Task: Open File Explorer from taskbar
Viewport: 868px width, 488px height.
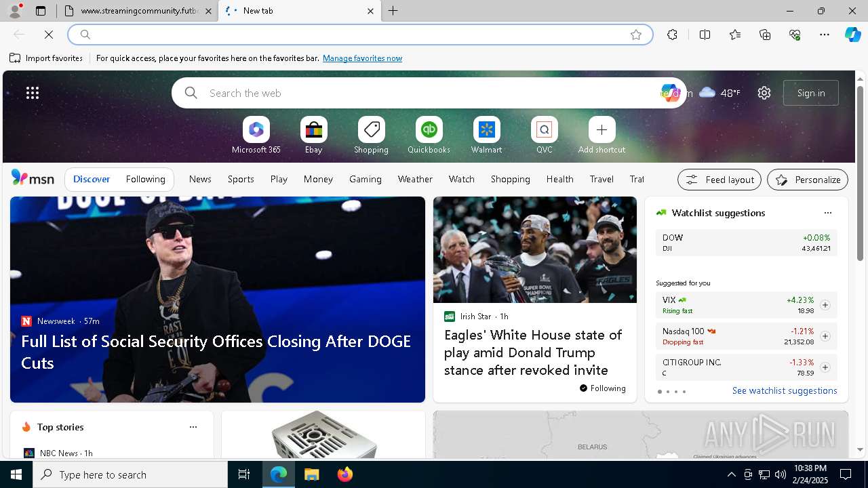Action: tap(311, 474)
